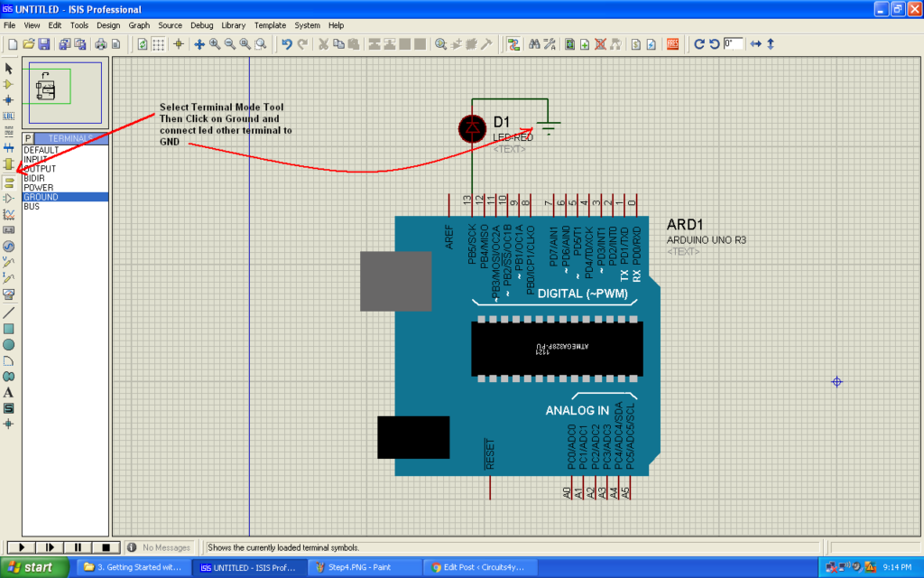Open the File menu
Viewport: 924px width, 578px height.
[x=9, y=25]
